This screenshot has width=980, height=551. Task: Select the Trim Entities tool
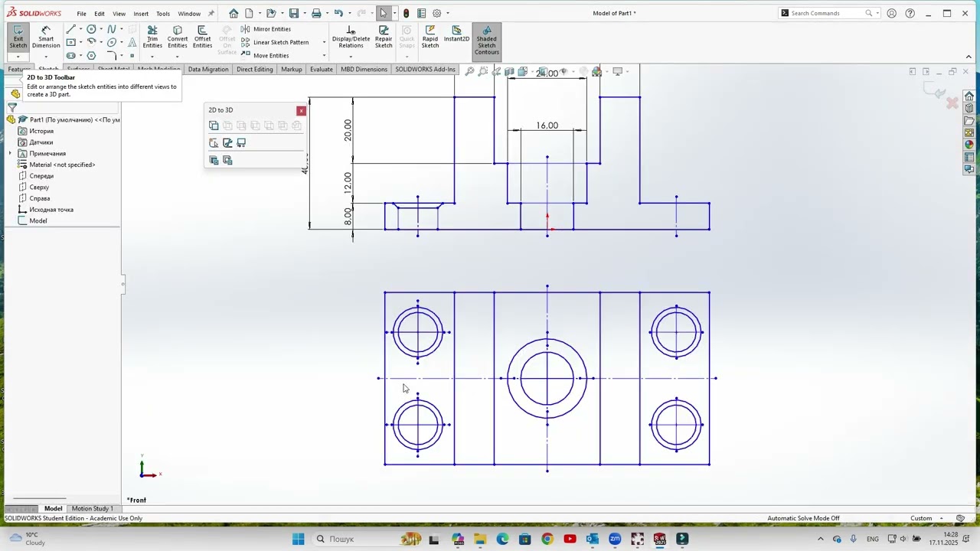pyautogui.click(x=152, y=36)
